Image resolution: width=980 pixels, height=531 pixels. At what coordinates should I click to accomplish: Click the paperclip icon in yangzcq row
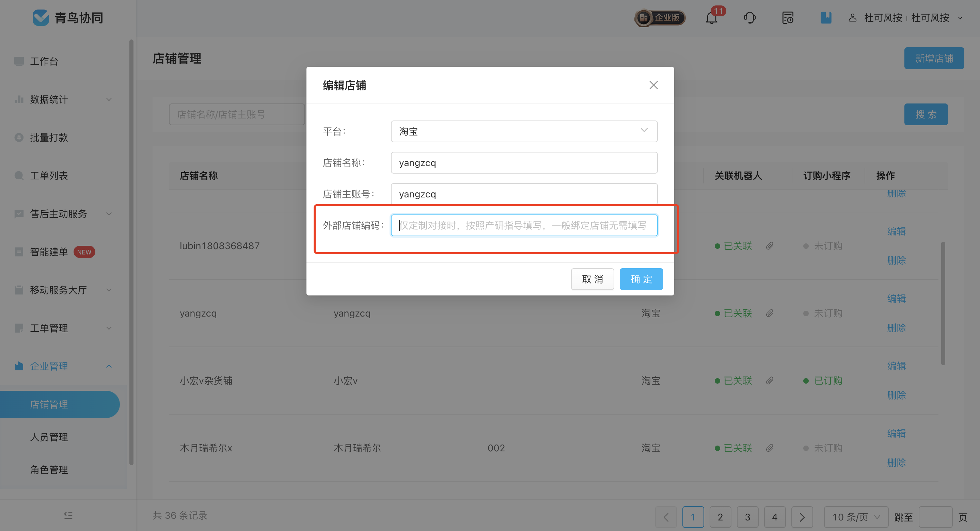click(x=770, y=313)
